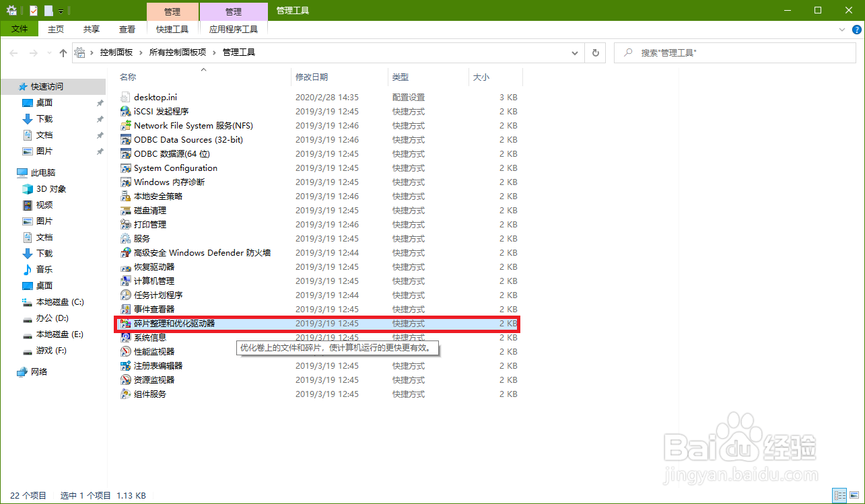Click the System Configuration icon
The image size is (865, 504).
click(125, 168)
